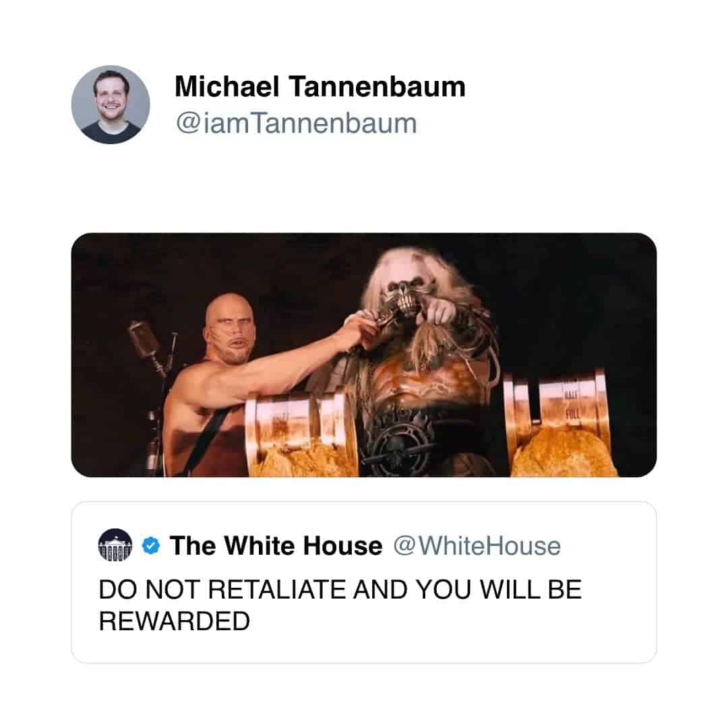Click the Michael Tannenbaum display name
Screen dimensions: 728x728
pyautogui.click(x=320, y=86)
